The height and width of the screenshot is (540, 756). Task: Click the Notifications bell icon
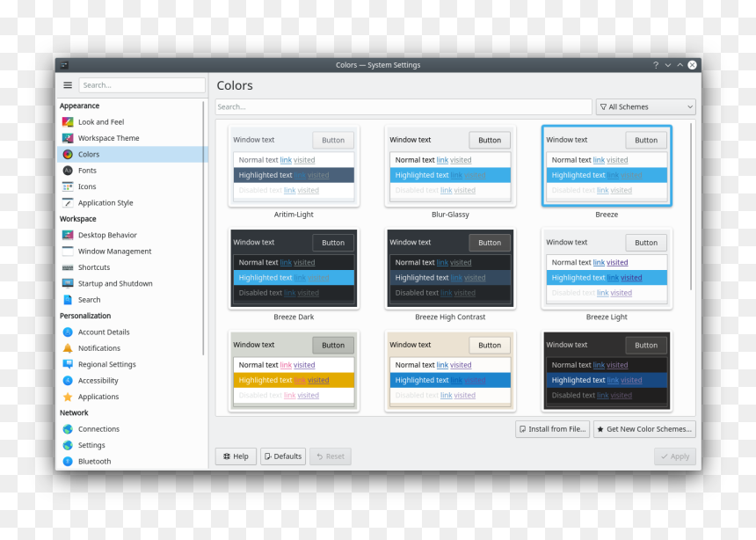coord(68,348)
